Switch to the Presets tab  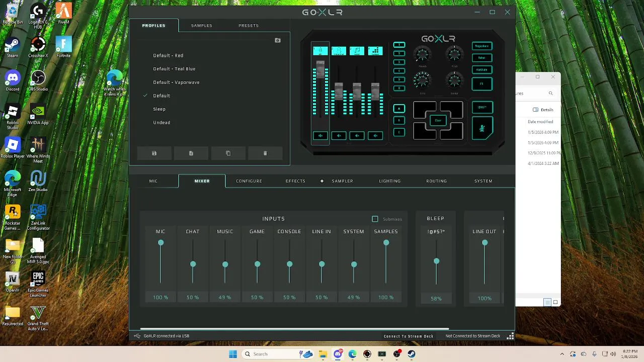pyautogui.click(x=249, y=26)
